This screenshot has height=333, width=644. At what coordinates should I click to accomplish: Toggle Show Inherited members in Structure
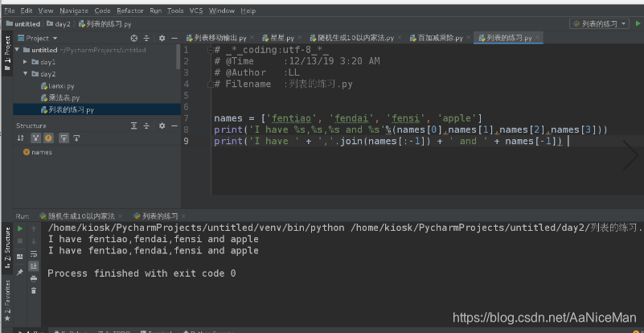click(x=35, y=138)
